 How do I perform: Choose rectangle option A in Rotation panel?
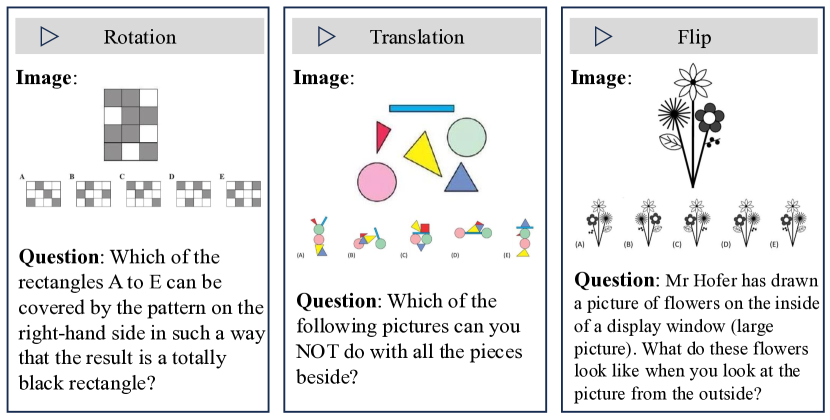click(x=42, y=192)
